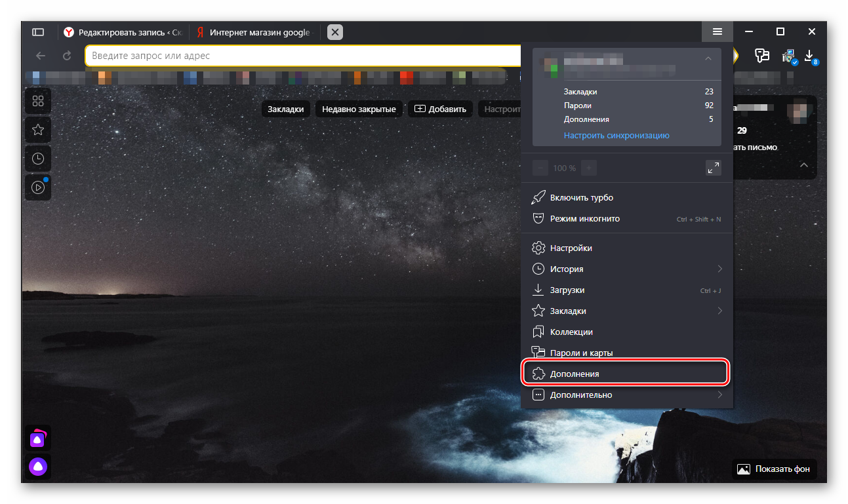Open downloads icon in toolbar
848x504 pixels.
[x=809, y=56]
